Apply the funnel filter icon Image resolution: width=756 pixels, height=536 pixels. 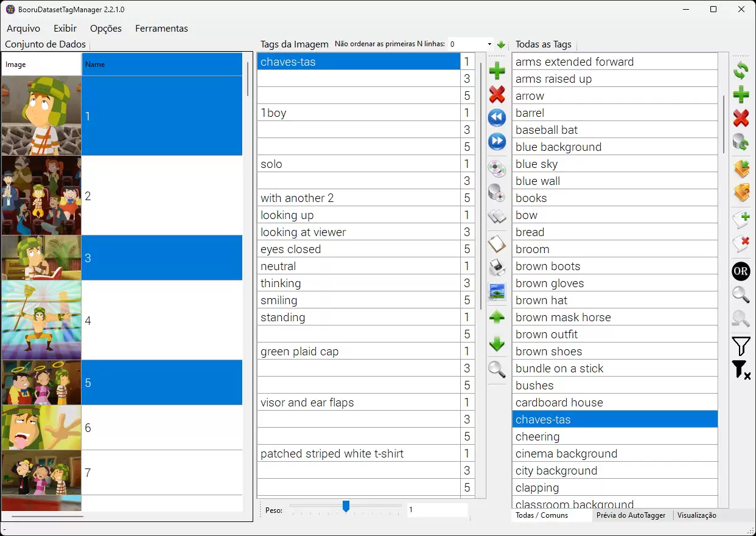pyautogui.click(x=741, y=346)
